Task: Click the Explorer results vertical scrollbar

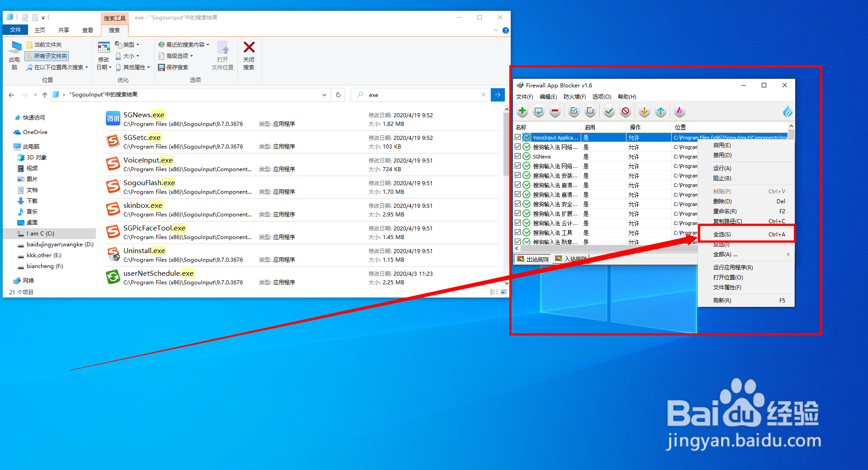Action: tap(506, 145)
